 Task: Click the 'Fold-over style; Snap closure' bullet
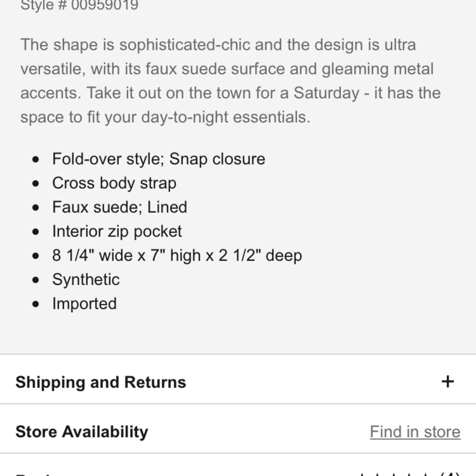tap(159, 159)
